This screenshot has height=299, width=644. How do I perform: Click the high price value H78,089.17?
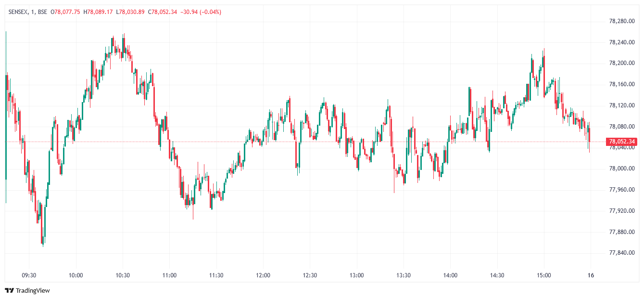[98, 12]
